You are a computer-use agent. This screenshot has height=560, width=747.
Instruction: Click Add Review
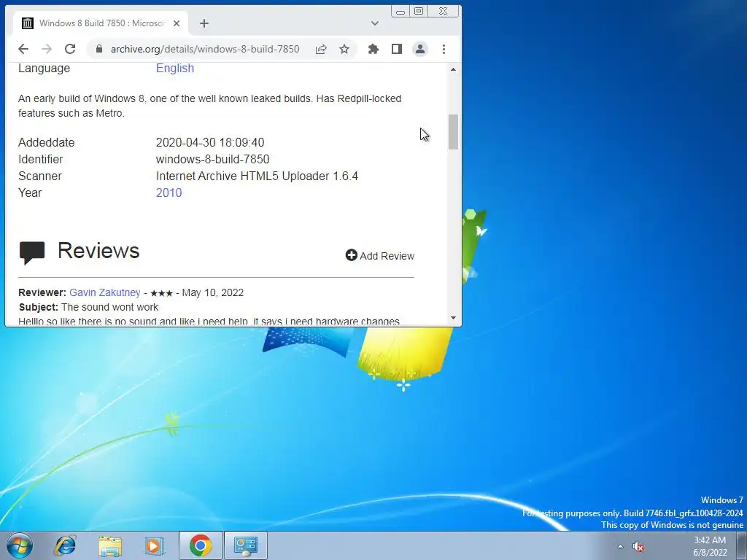coord(379,256)
